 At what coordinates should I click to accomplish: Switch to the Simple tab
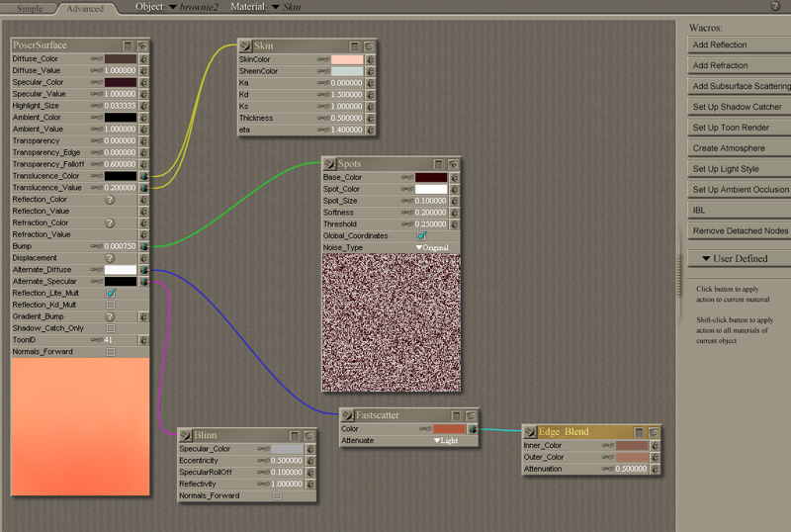tap(29, 8)
